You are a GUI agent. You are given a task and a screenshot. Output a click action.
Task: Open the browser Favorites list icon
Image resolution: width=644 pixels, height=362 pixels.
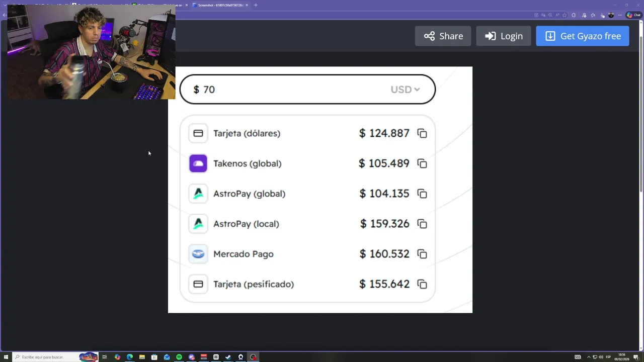593,15
